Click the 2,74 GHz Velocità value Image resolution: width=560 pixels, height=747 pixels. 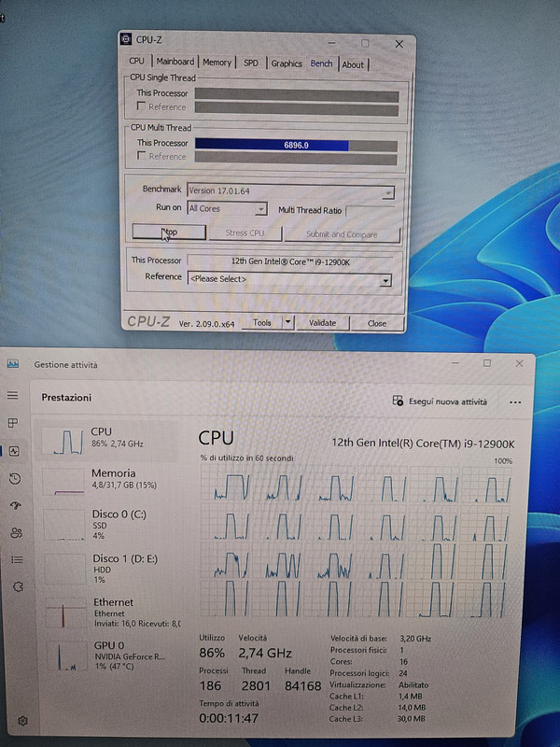point(265,653)
